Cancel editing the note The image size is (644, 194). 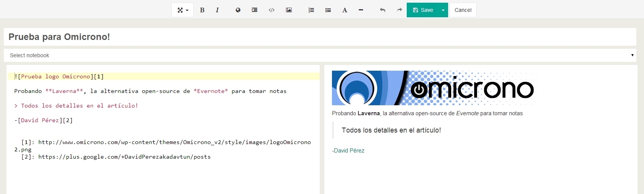coord(463,10)
